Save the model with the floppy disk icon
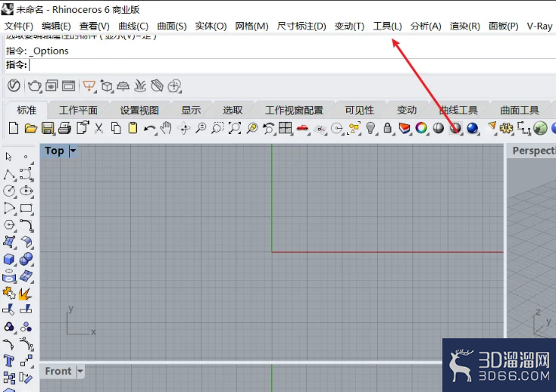The width and height of the screenshot is (556, 392). [48, 128]
